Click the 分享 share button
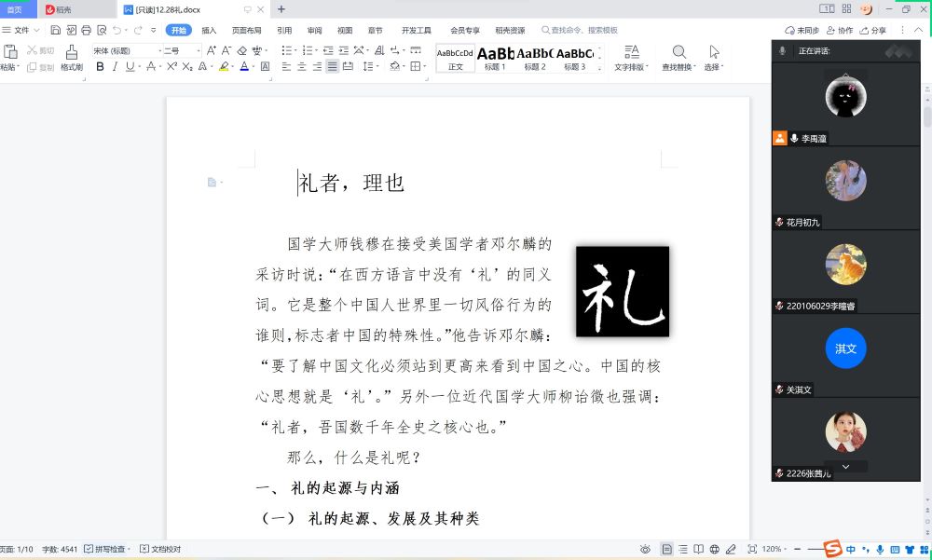The width and height of the screenshot is (932, 560). click(873, 31)
